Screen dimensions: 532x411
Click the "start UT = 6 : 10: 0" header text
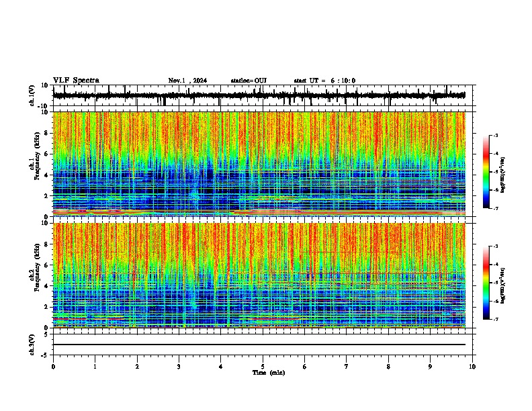tap(324, 81)
